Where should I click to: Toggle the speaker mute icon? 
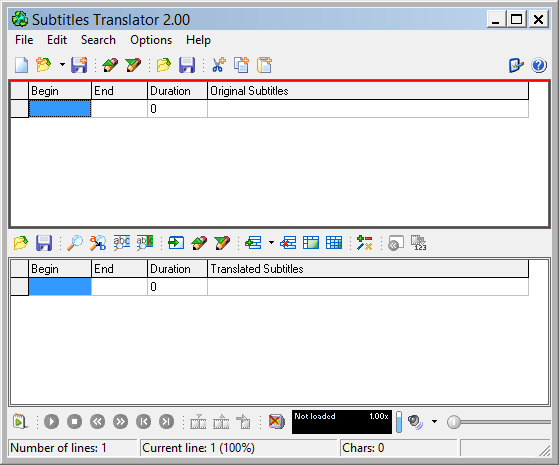[x=415, y=422]
